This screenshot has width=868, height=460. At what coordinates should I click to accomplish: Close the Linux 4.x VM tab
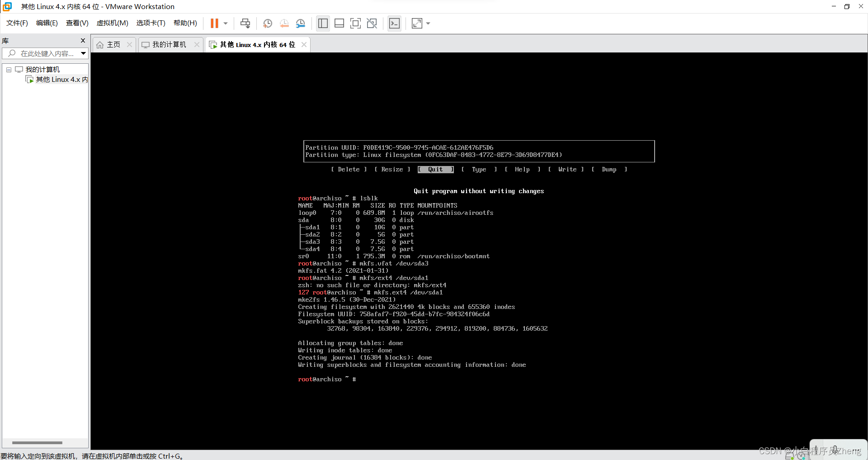(304, 44)
